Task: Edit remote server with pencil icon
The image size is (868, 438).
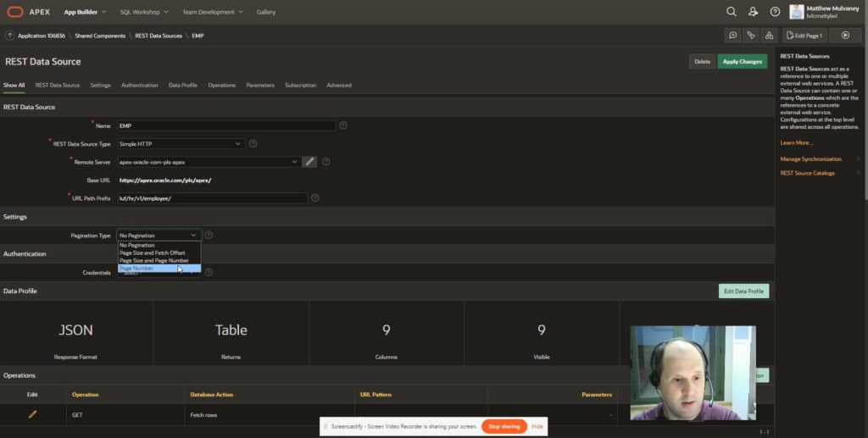Action: click(x=310, y=162)
